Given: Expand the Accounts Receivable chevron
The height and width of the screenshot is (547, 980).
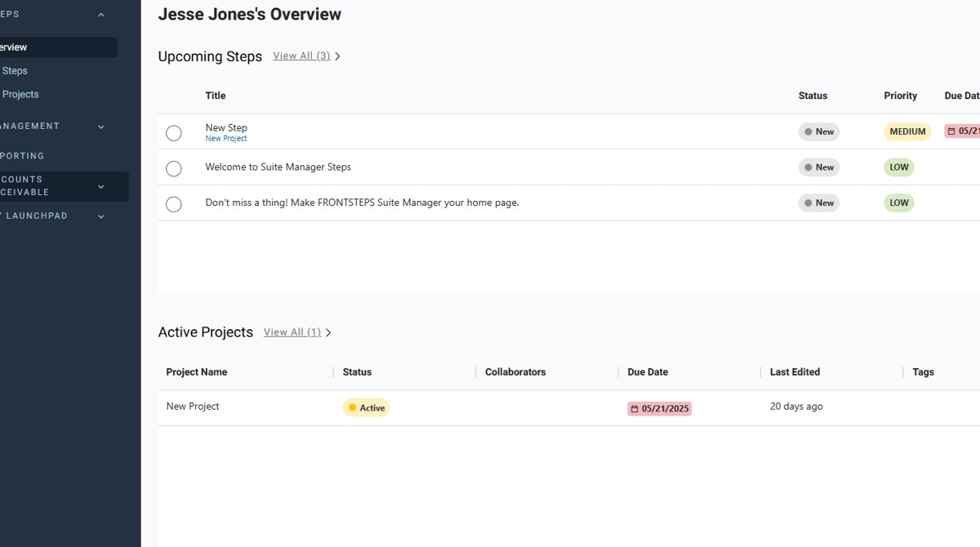Looking at the screenshot, I should pyautogui.click(x=101, y=186).
